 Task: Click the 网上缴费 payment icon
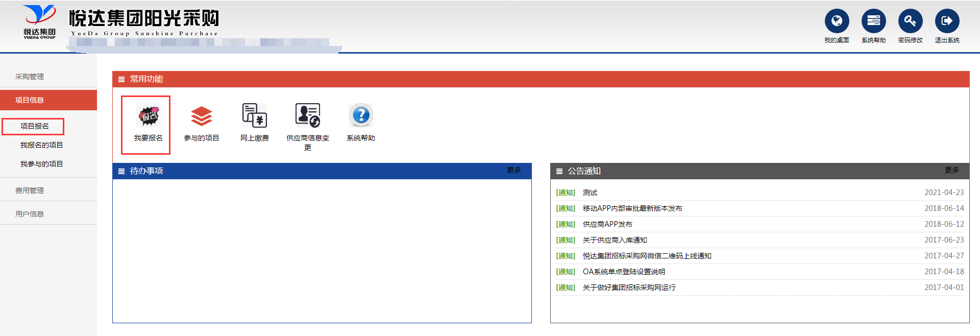(x=255, y=115)
